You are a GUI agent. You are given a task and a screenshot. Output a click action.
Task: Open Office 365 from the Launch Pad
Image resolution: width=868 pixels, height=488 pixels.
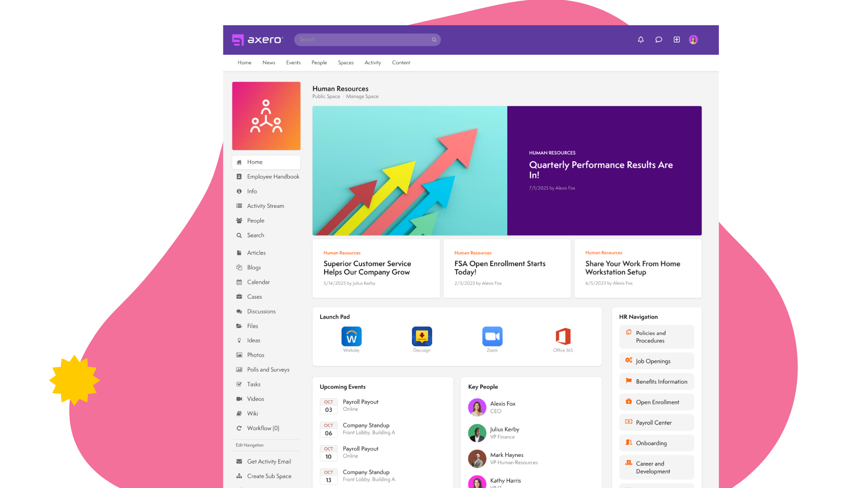[x=563, y=336]
